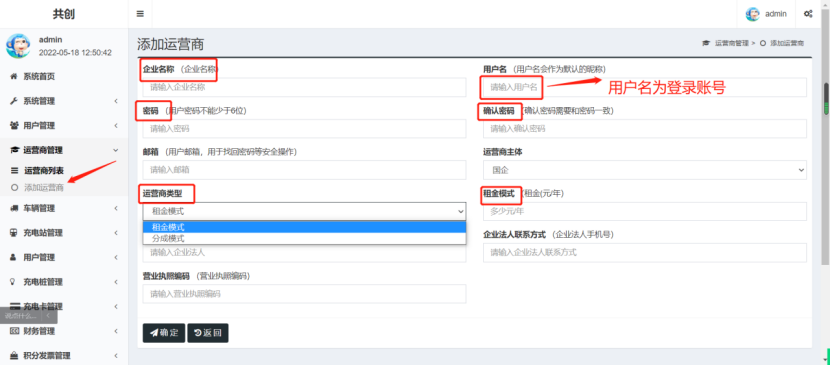Expand the 充电桩管理 chevron
The width and height of the screenshot is (831, 365).
(x=116, y=282)
